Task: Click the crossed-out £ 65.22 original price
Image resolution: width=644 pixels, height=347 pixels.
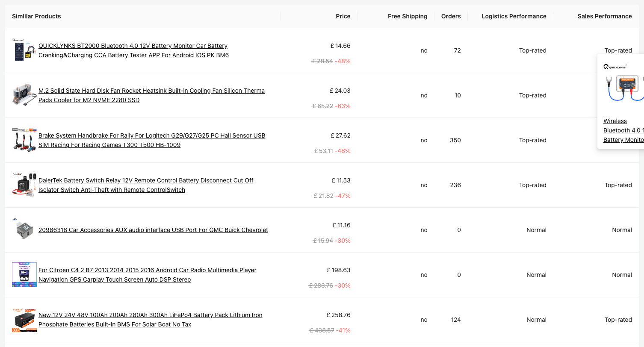Action: pos(322,106)
